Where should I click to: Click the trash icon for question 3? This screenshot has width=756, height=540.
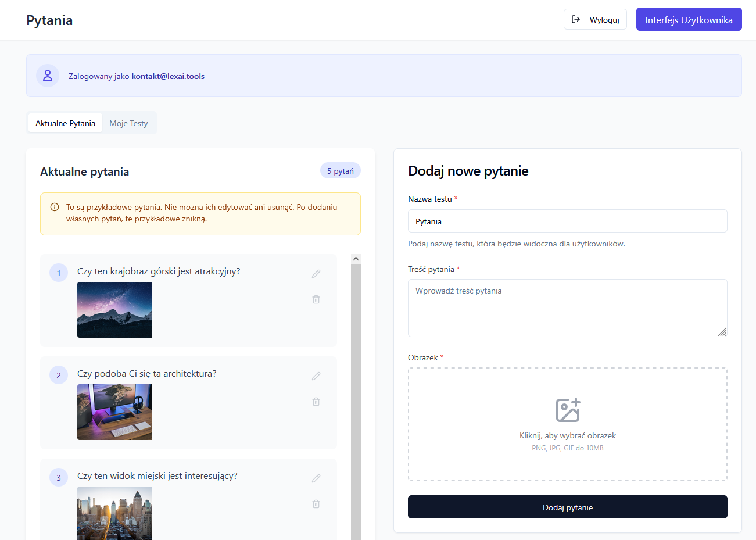pyautogui.click(x=316, y=504)
